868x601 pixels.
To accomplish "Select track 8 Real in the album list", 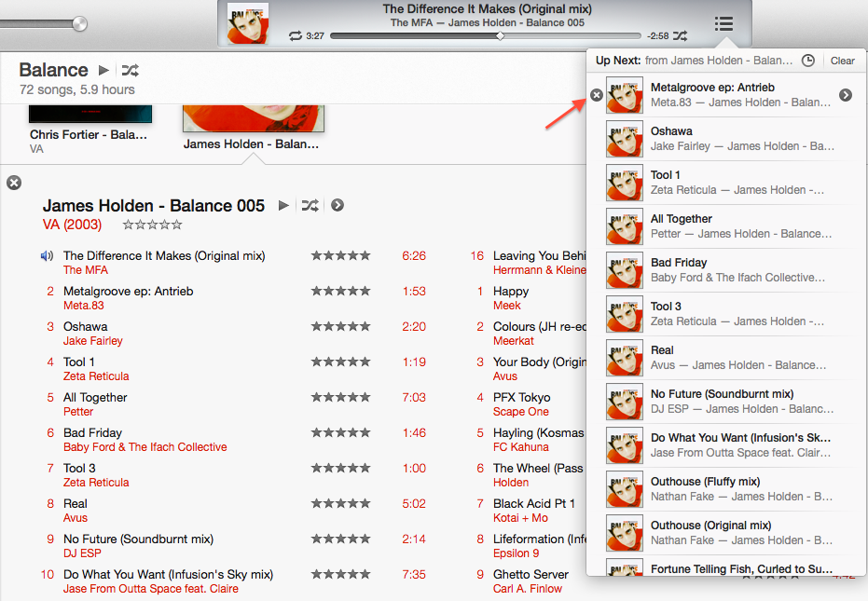I will coord(76,503).
